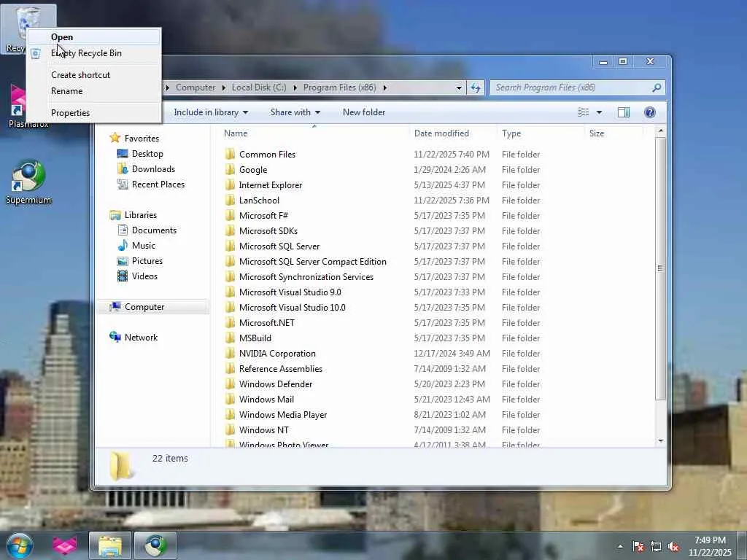747x560 pixels.
Task: Expand the arrow after Local Disk (C:)
Action: click(x=295, y=87)
